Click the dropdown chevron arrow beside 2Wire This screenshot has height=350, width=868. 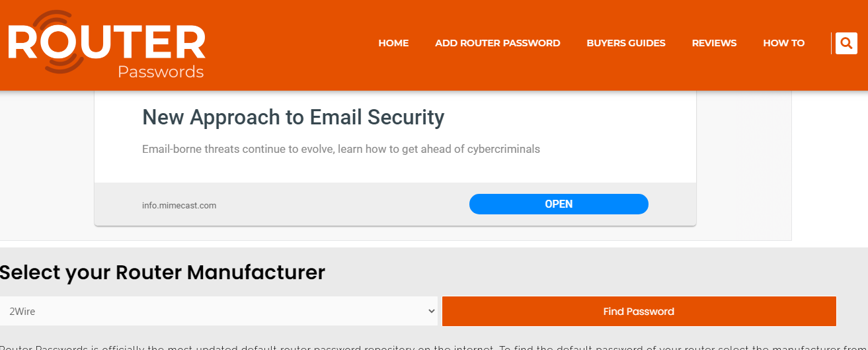pyautogui.click(x=431, y=311)
